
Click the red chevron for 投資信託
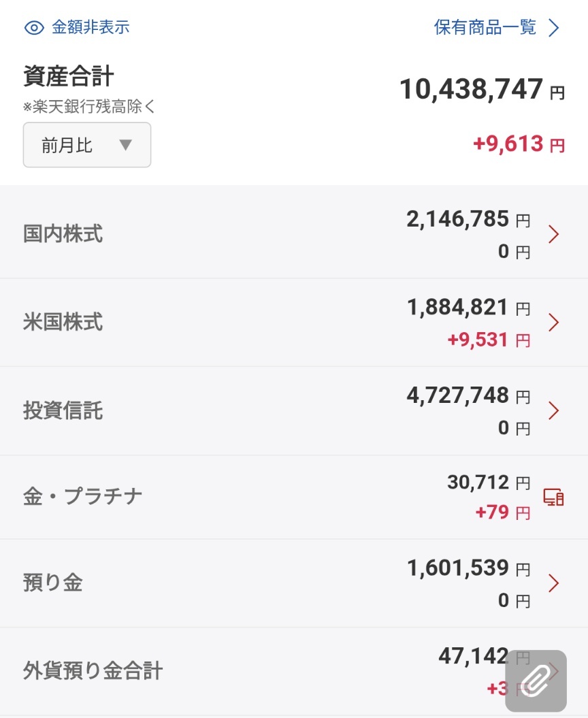coord(554,411)
